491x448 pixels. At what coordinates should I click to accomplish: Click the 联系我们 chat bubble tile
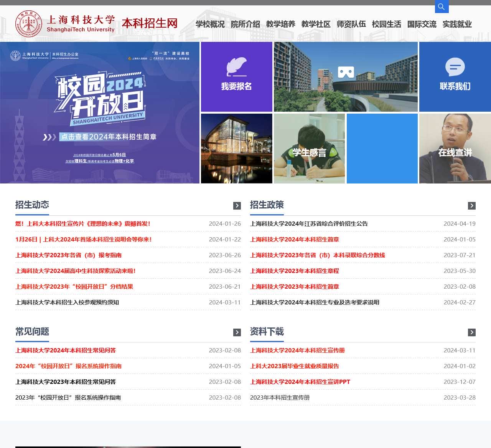point(455,77)
